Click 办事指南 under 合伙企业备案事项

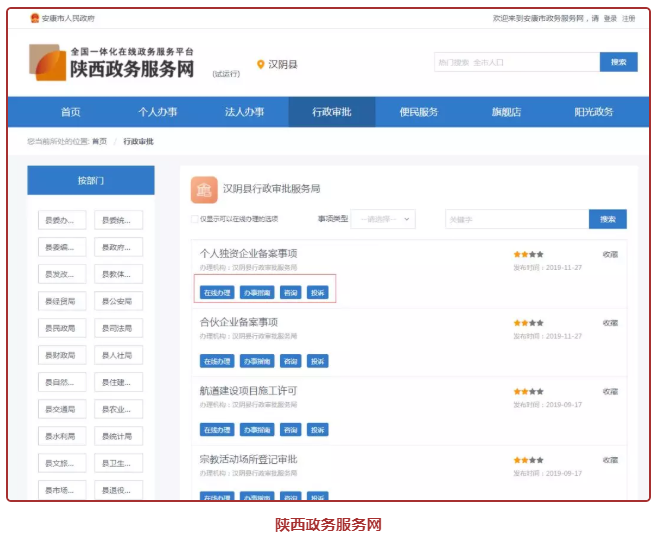click(x=257, y=361)
